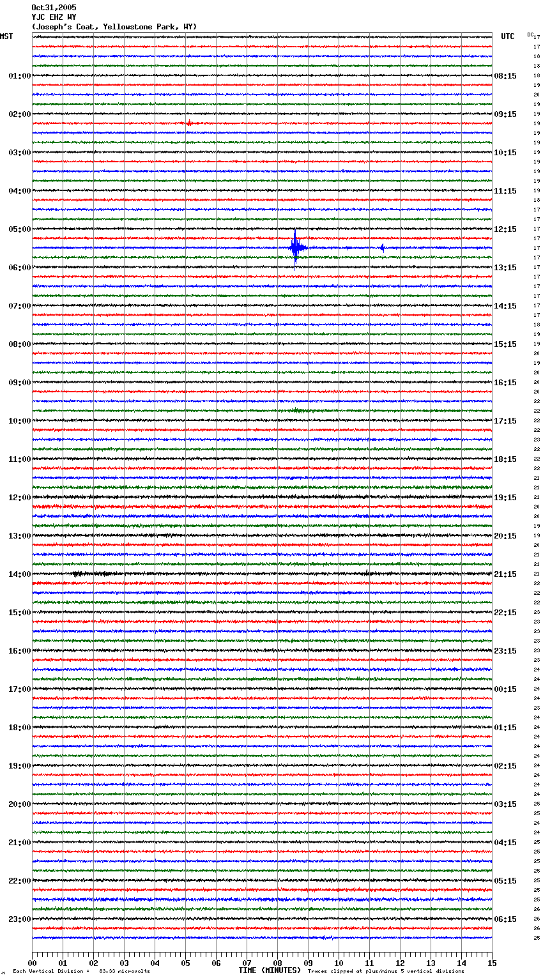The height and width of the screenshot is (980, 543).
Task: Click the "10:15" UTC time label
Action: (505, 153)
